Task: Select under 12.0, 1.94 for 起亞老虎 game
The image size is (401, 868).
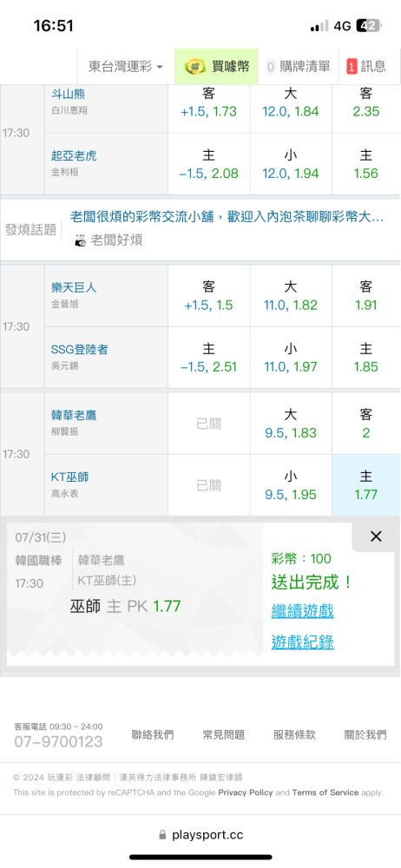Action: coord(291,164)
